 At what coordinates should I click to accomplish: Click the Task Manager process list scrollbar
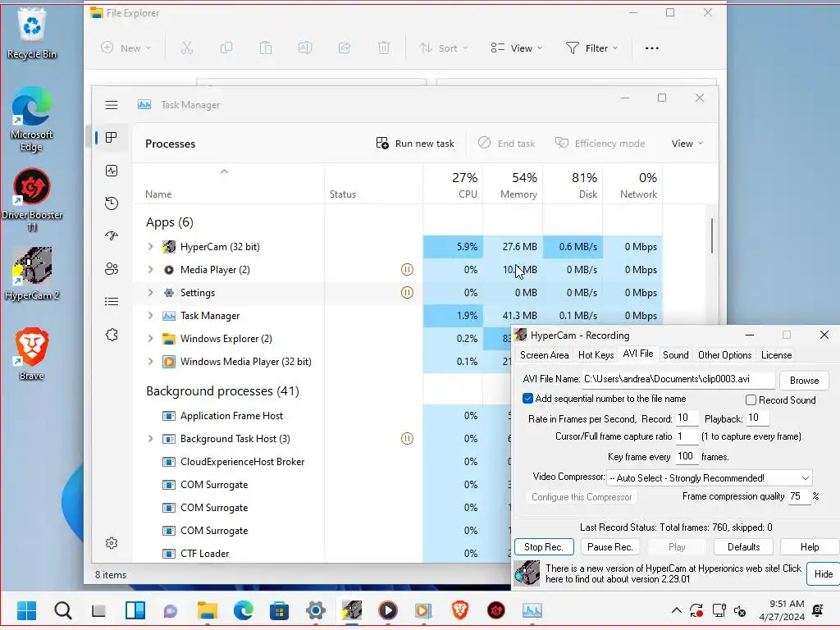point(712,235)
